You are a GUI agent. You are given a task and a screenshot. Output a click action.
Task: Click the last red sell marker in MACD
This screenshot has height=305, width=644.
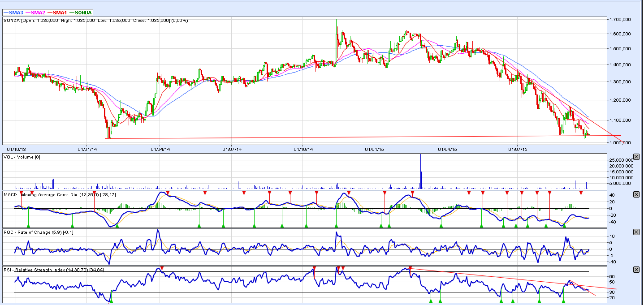click(581, 193)
